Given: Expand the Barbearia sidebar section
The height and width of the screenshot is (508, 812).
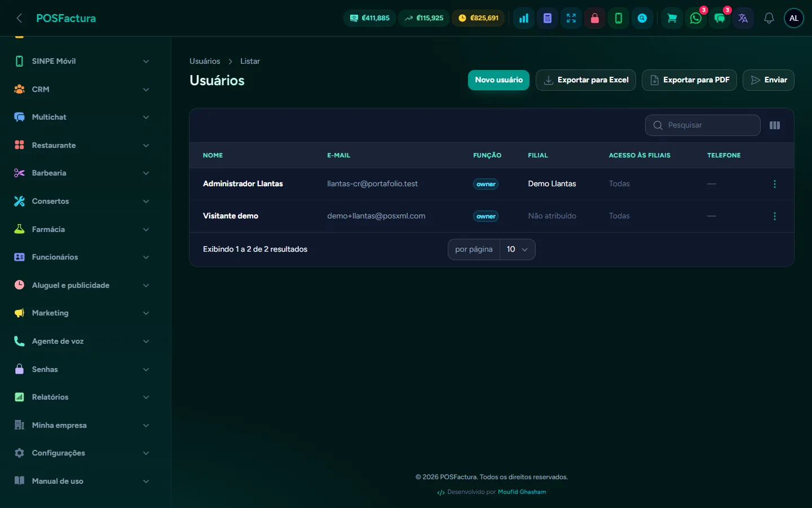Looking at the screenshot, I should pyautogui.click(x=82, y=173).
